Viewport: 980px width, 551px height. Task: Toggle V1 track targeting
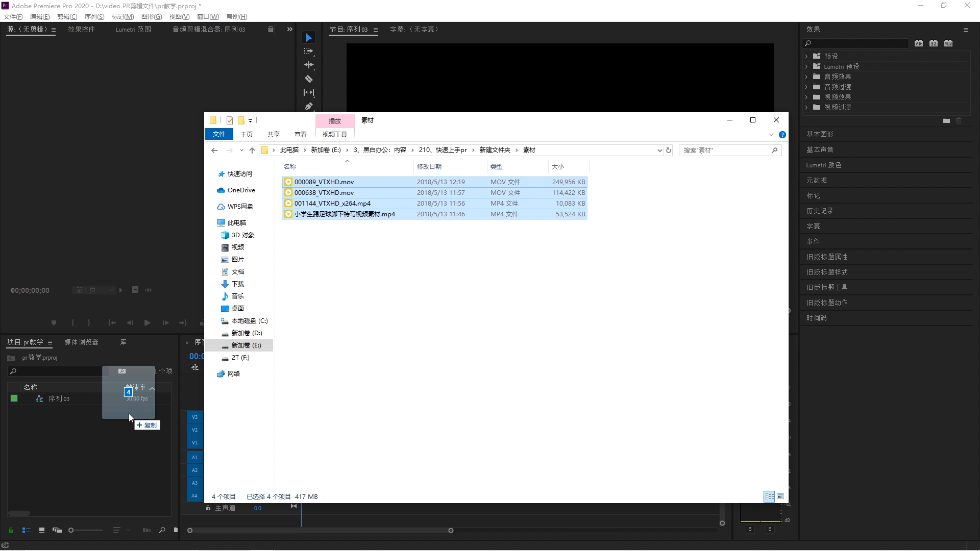194,442
